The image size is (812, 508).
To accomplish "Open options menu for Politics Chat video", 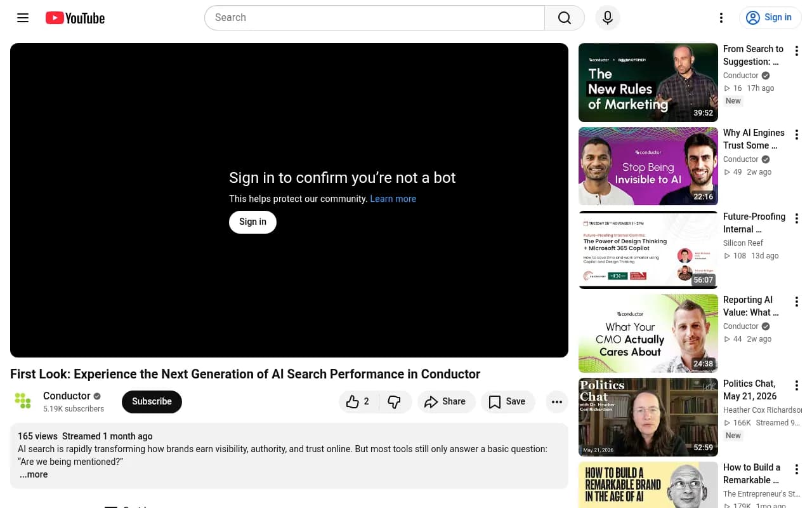I will coord(797,385).
